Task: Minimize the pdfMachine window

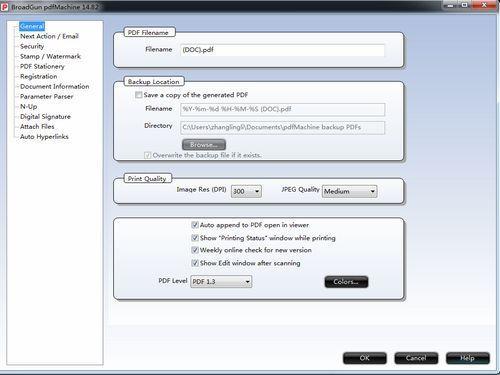Action: [451, 5]
